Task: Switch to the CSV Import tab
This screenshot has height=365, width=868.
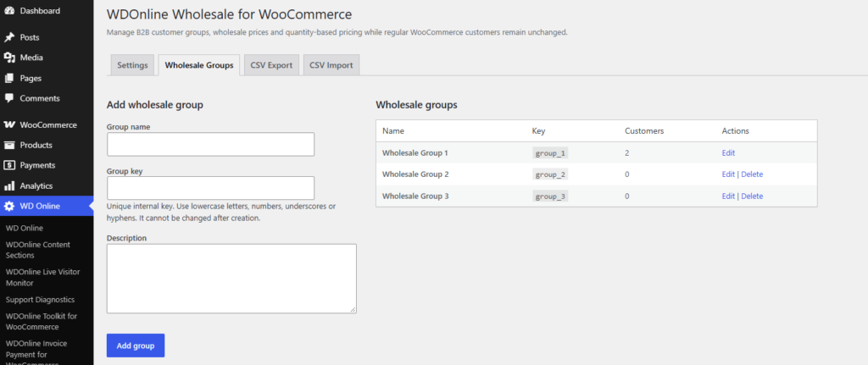Action: [x=331, y=65]
